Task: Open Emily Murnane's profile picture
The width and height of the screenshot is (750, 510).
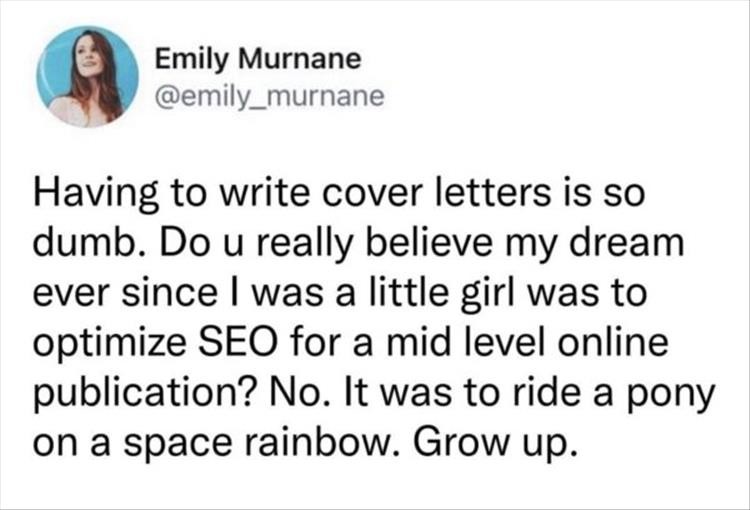Action: tap(88, 77)
